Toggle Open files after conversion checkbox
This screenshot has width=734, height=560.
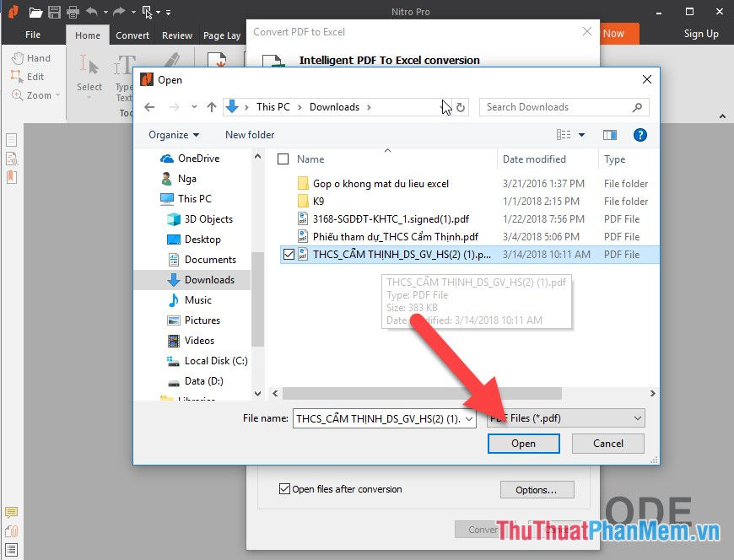click(284, 489)
